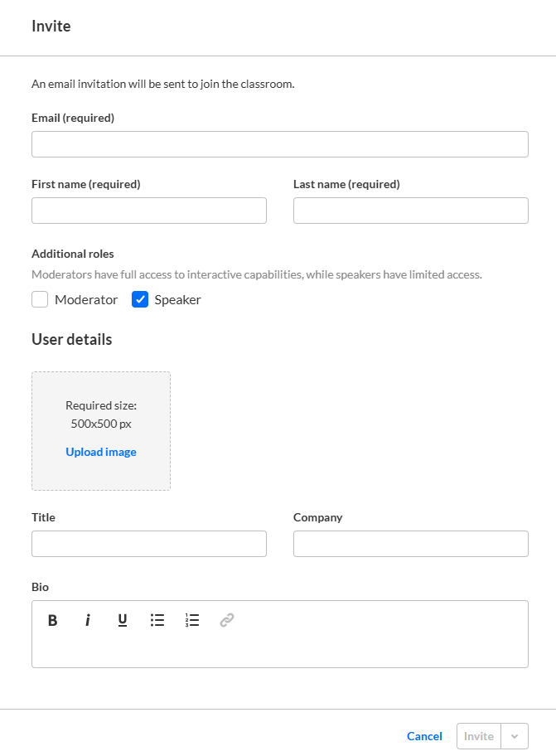Apply bold formatting in Bio editor
The image size is (556, 756).
[52, 620]
